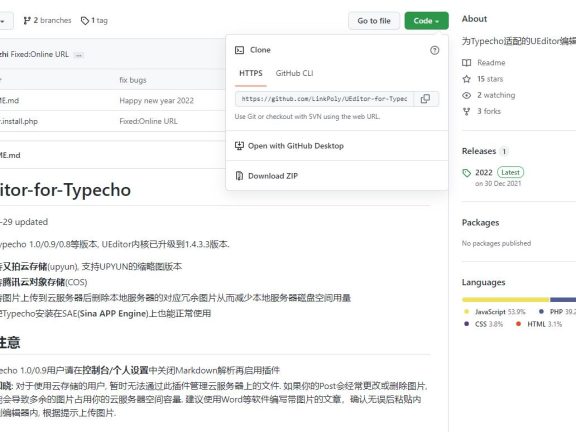Viewport: 576px width, 432px height.
Task: Click the eye watching icon
Action: (467, 96)
